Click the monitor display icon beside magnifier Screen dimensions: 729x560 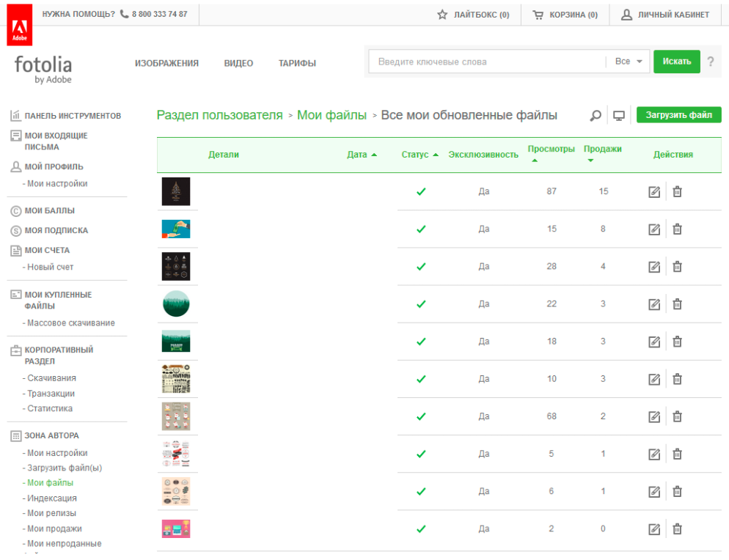point(619,116)
